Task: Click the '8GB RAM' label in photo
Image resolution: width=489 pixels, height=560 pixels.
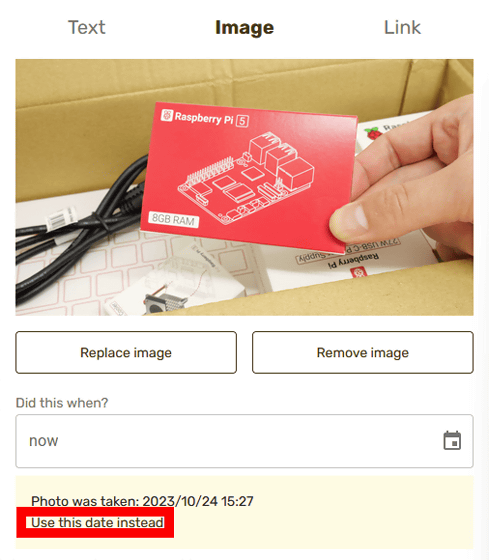Action: tap(173, 219)
